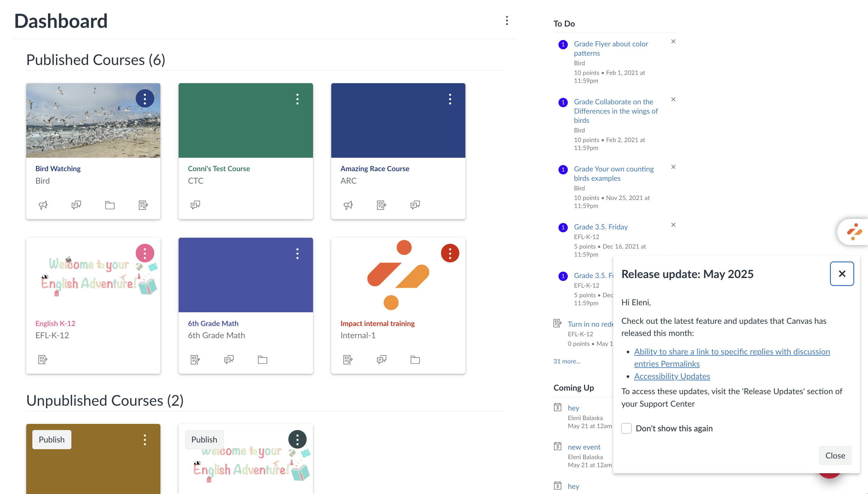Publish the brown unpublished course
The width and height of the screenshot is (868, 494).
click(52, 439)
